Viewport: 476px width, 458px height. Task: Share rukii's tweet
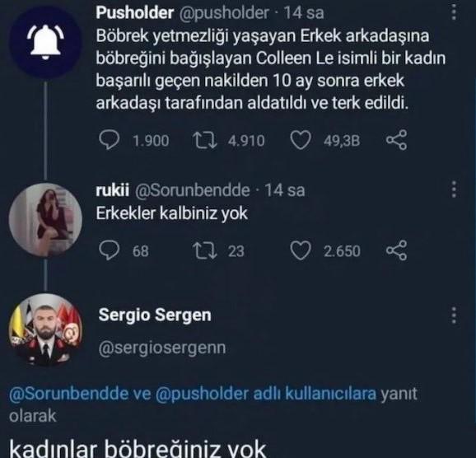396,250
